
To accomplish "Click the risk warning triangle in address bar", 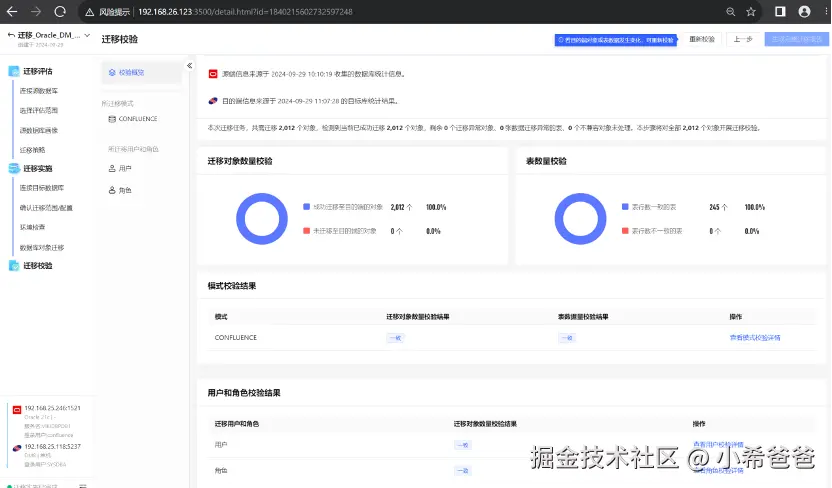I will tap(90, 12).
